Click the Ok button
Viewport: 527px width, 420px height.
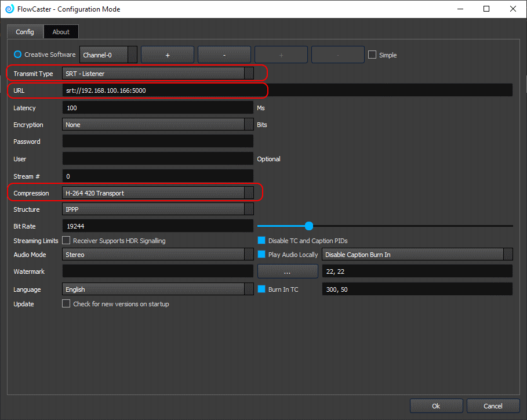(436, 406)
